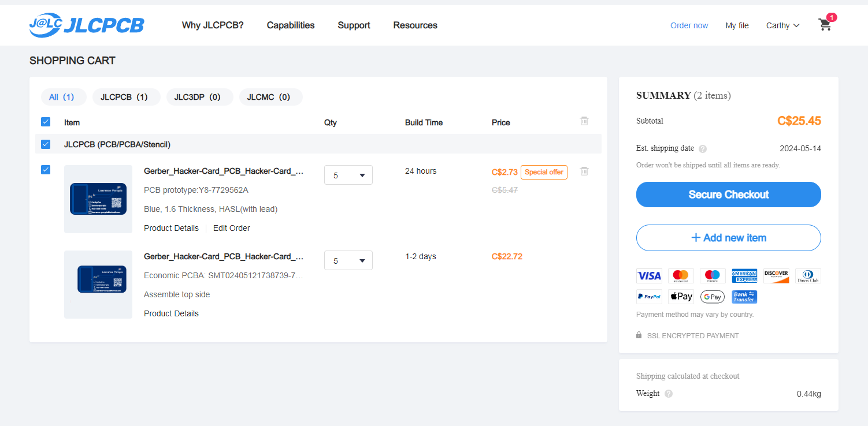Click the help icon next to Weight
Image resolution: width=868 pixels, height=426 pixels.
point(669,394)
